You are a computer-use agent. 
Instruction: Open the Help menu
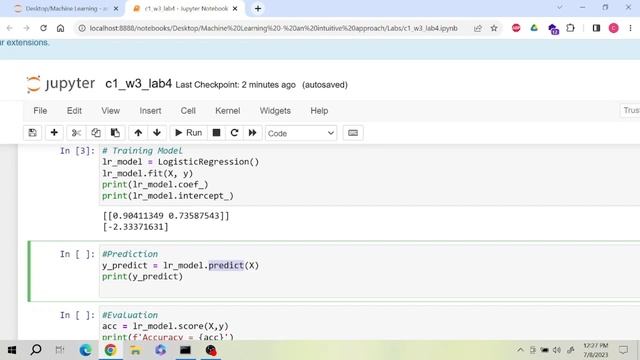point(319,111)
